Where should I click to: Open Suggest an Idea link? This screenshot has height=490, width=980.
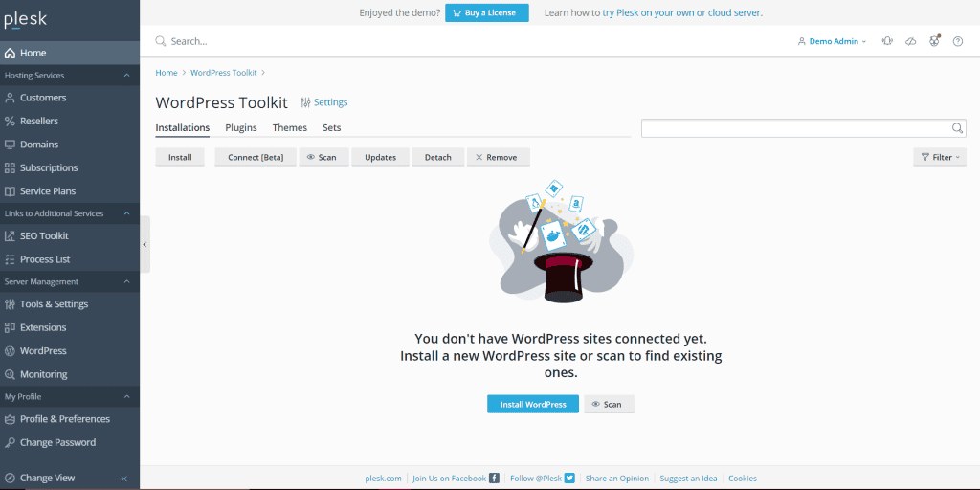(x=688, y=479)
